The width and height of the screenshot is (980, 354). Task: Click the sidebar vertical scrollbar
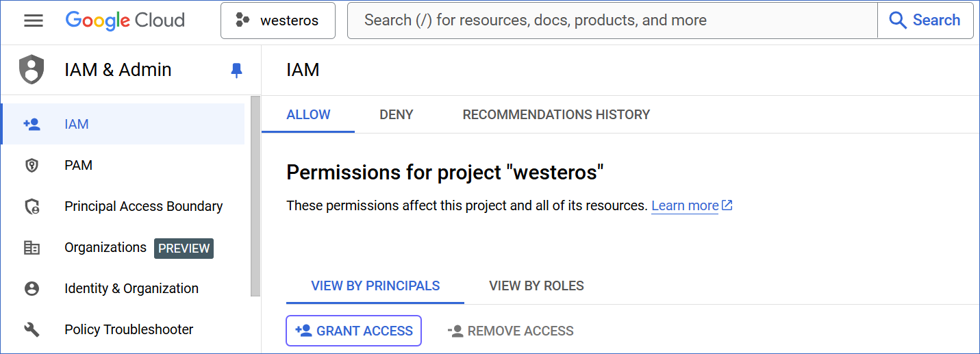[x=255, y=196]
